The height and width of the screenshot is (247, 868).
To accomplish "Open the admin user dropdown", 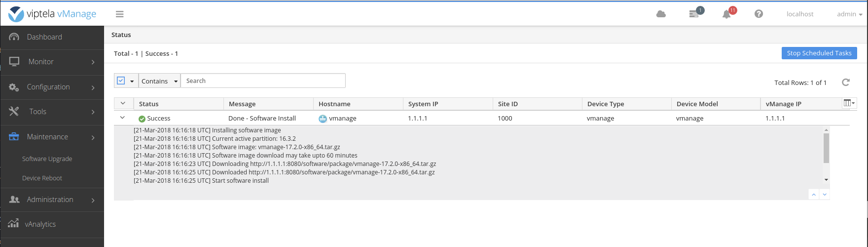I will (849, 14).
